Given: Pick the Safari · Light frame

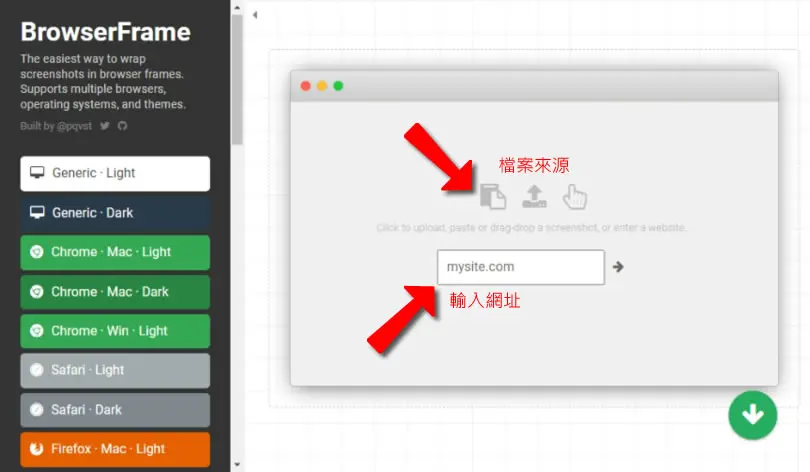Looking at the screenshot, I should click(115, 371).
